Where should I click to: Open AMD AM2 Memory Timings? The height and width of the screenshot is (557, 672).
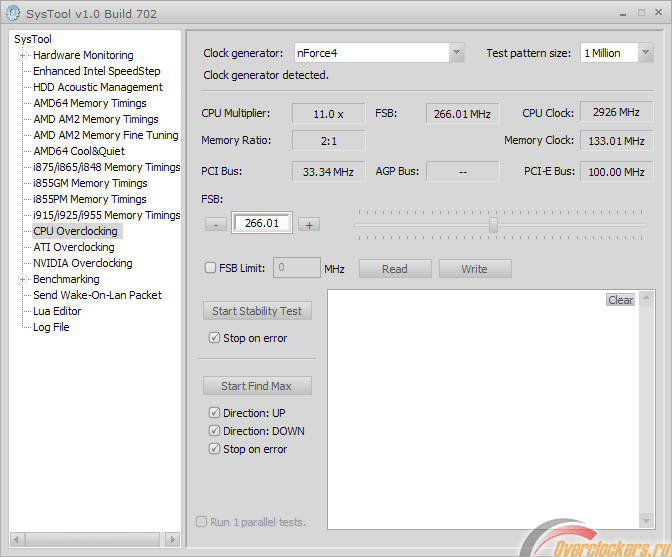[96, 119]
